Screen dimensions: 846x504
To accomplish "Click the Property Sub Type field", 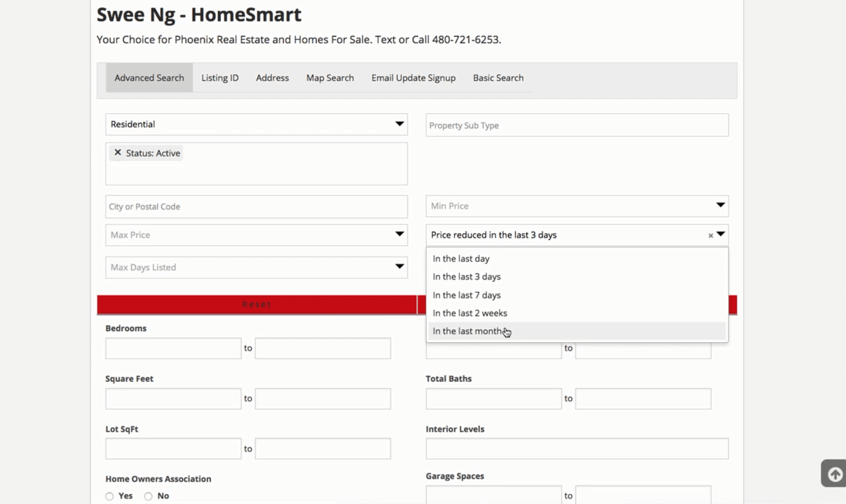I will tap(577, 125).
